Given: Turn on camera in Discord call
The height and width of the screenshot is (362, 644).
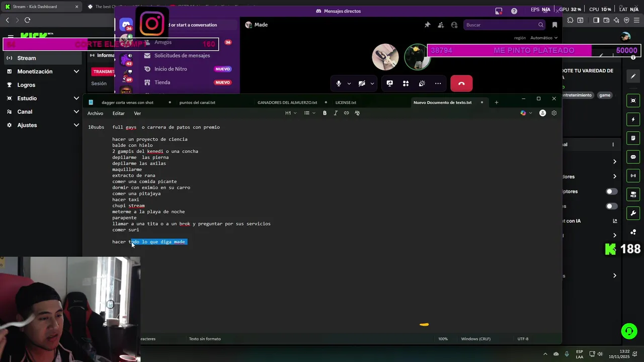Looking at the screenshot, I should click(362, 83).
